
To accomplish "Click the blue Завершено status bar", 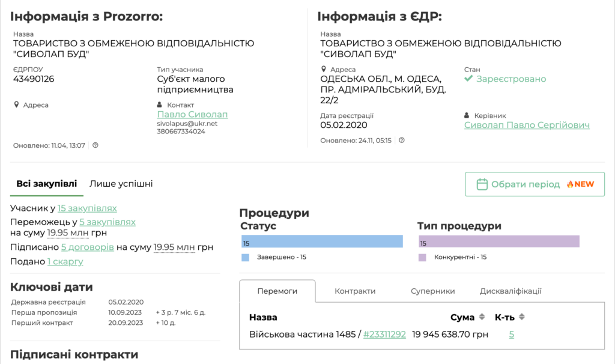I will pyautogui.click(x=322, y=241).
